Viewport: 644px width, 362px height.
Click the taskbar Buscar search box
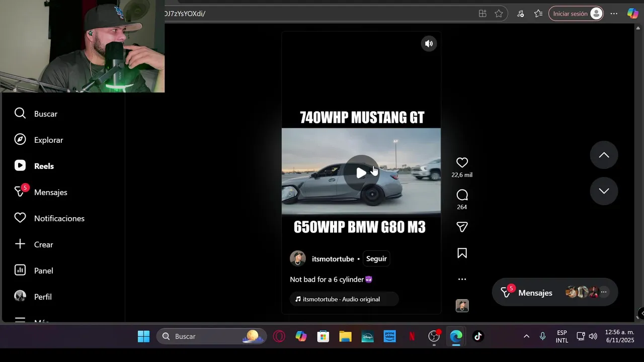point(211,336)
